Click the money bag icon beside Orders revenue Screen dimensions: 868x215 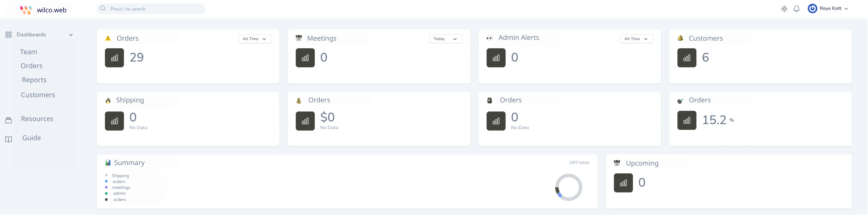(x=299, y=100)
